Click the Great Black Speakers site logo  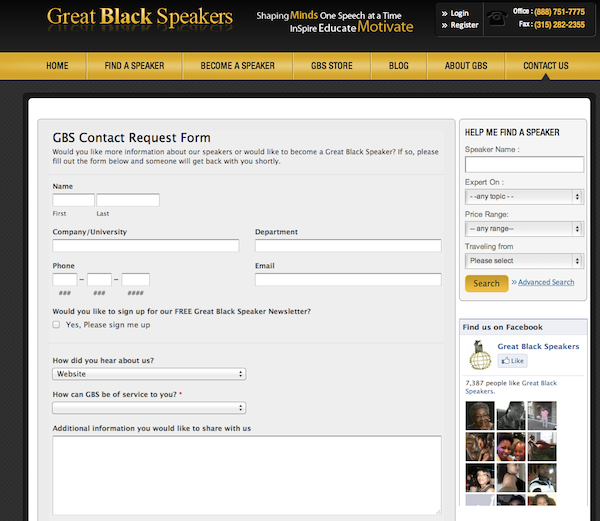[x=140, y=17]
